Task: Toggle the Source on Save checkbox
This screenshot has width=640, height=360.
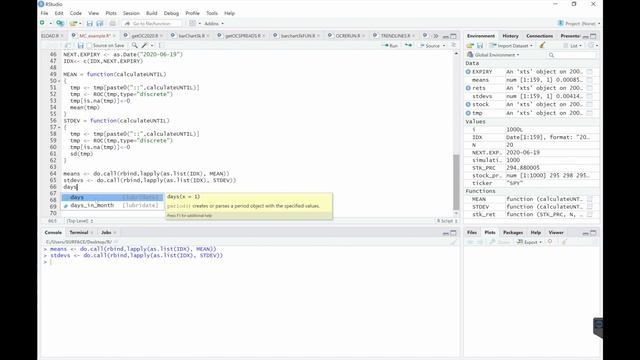Action: point(89,46)
